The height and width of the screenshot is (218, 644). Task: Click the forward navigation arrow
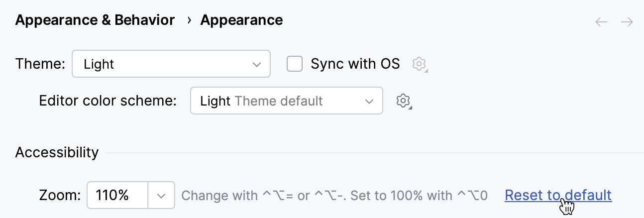point(627,22)
